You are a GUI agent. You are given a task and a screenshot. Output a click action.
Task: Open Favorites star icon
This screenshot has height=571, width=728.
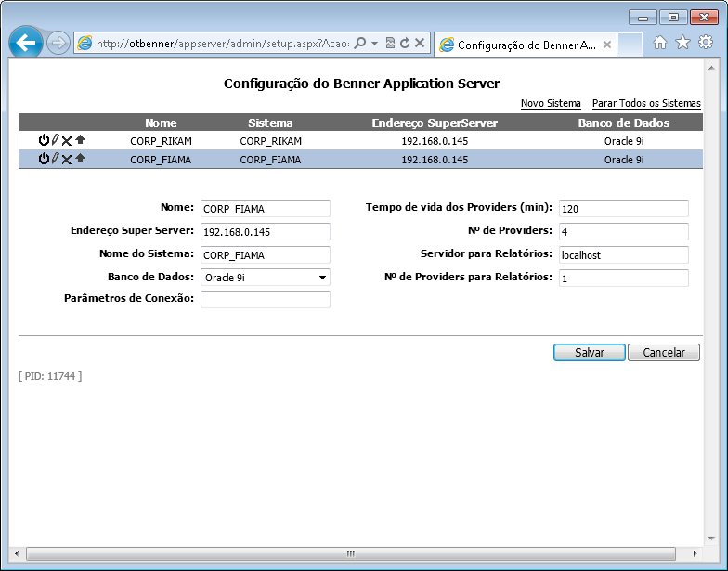683,43
